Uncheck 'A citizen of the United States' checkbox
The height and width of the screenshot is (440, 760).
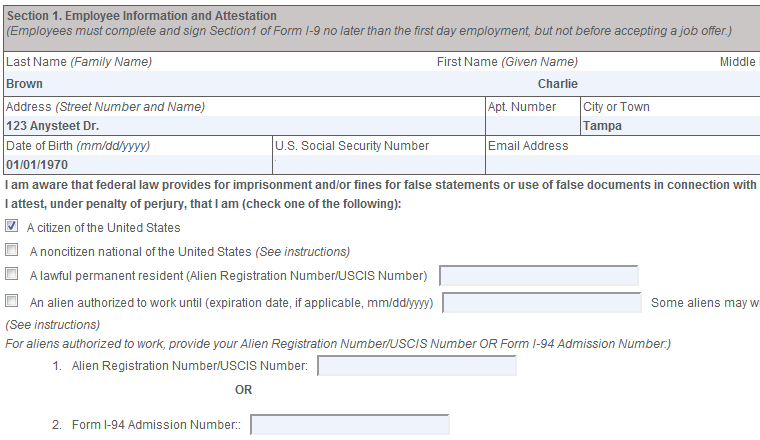[x=12, y=227]
